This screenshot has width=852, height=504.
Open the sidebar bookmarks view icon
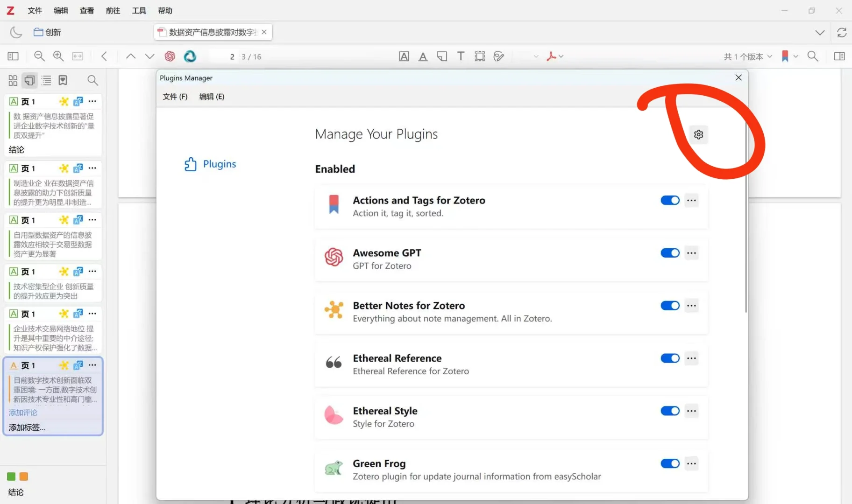[x=63, y=81]
